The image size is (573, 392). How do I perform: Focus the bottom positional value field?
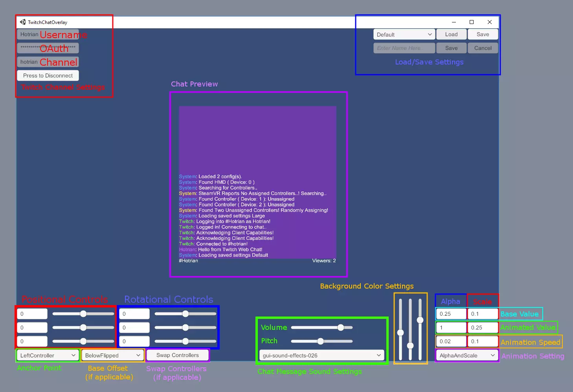coord(32,341)
